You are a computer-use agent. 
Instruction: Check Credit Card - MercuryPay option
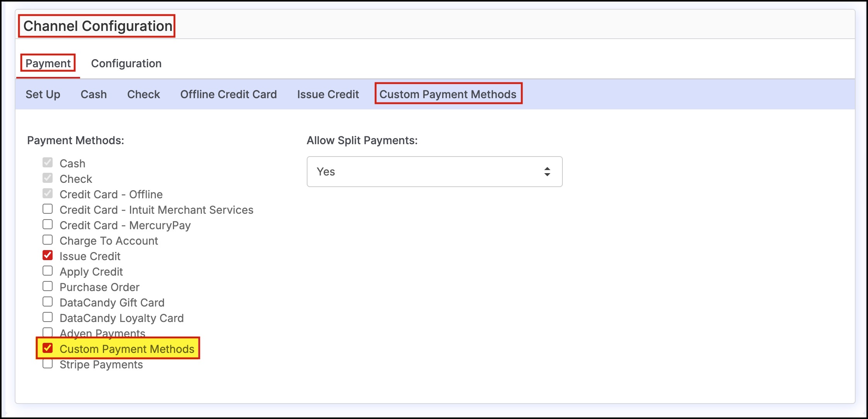pyautogui.click(x=48, y=225)
